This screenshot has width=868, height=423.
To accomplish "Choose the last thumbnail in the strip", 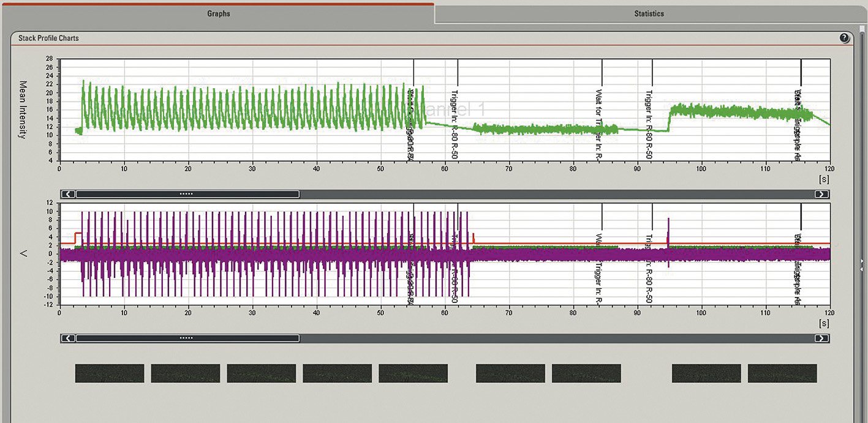I will coord(782,373).
